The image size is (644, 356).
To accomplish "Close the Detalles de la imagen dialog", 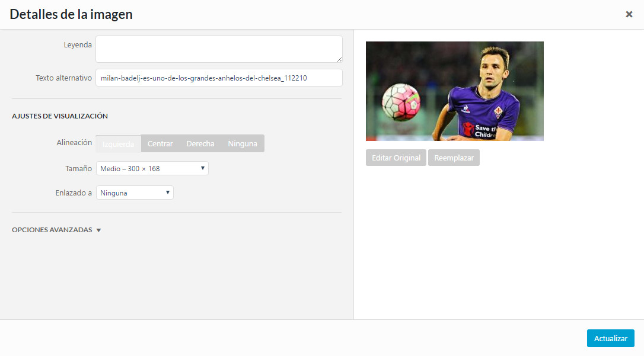I will [629, 14].
